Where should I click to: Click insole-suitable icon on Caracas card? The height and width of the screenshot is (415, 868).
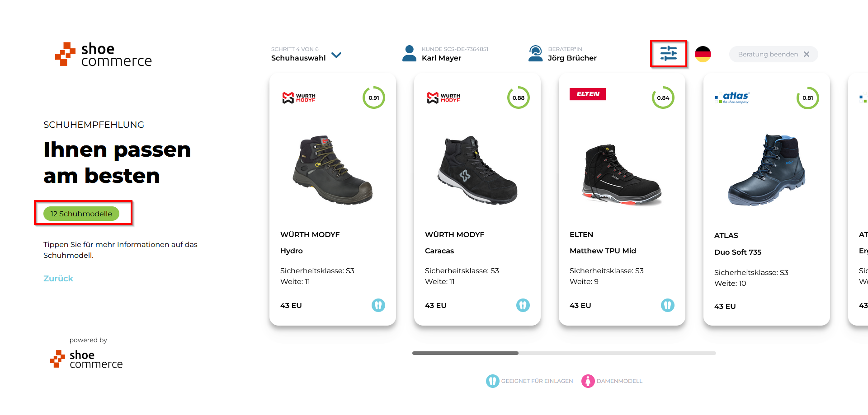click(523, 305)
